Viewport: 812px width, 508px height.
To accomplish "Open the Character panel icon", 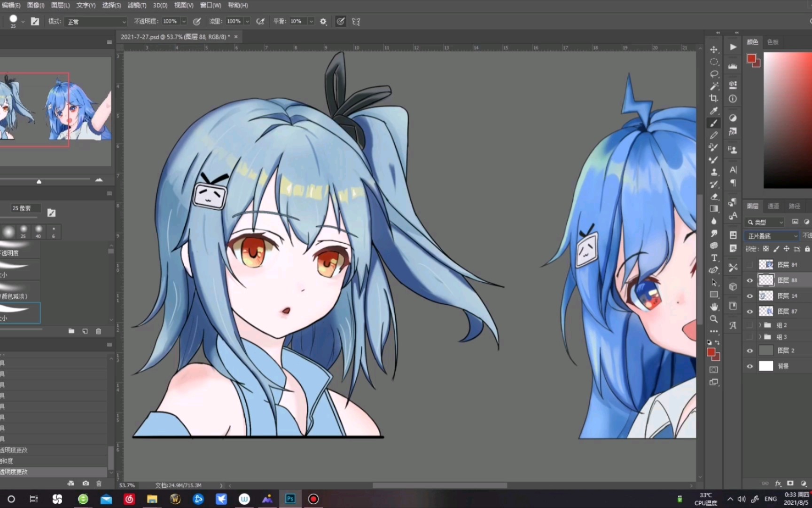I will point(733,169).
